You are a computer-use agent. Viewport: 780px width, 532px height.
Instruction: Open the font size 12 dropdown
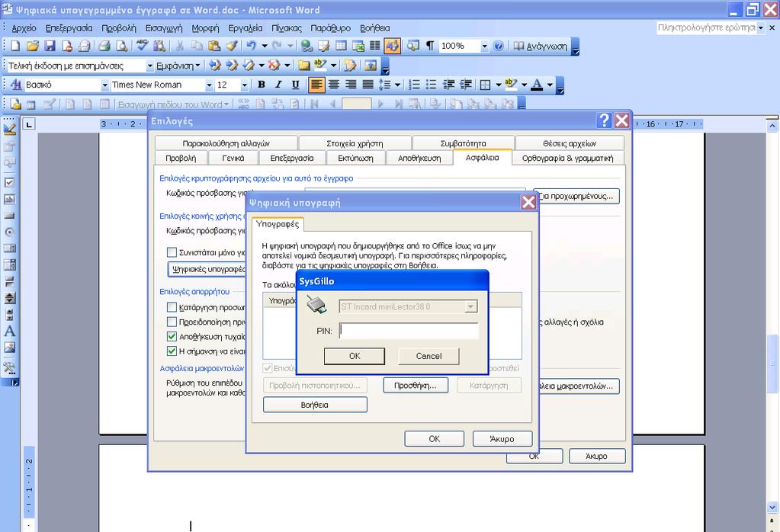244,85
